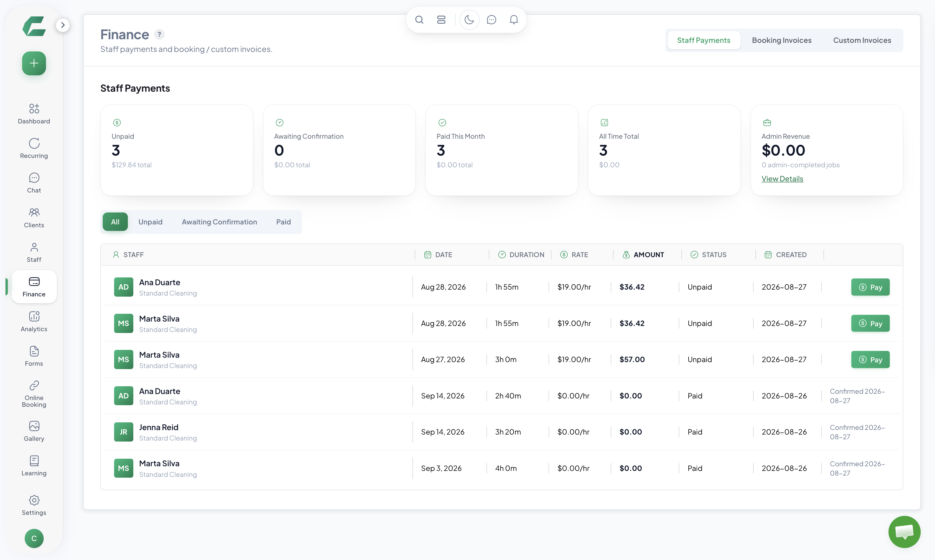
Task: Open Learning in the sidebar
Action: pos(34,466)
